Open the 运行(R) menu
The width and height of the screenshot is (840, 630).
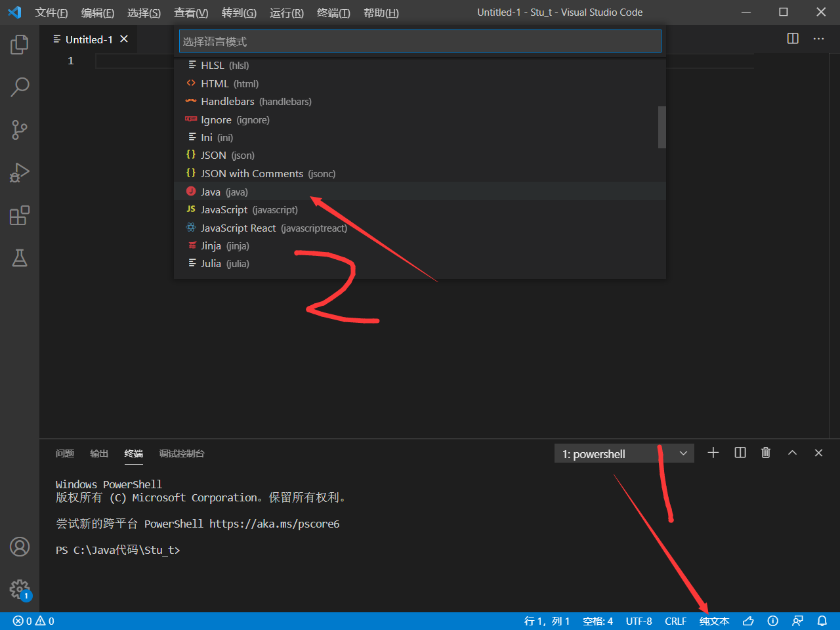287,12
